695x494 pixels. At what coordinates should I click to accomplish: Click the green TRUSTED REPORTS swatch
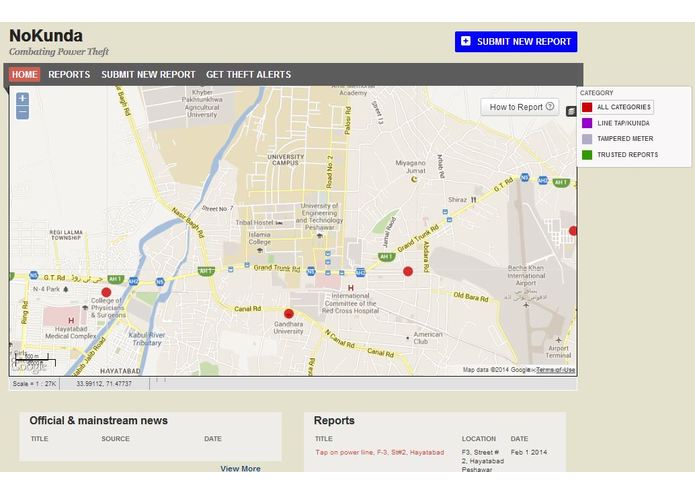tap(587, 155)
